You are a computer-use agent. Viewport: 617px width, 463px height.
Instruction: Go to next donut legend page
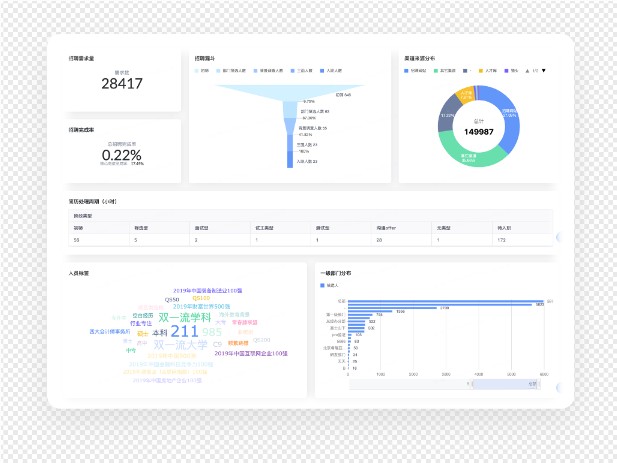click(544, 71)
